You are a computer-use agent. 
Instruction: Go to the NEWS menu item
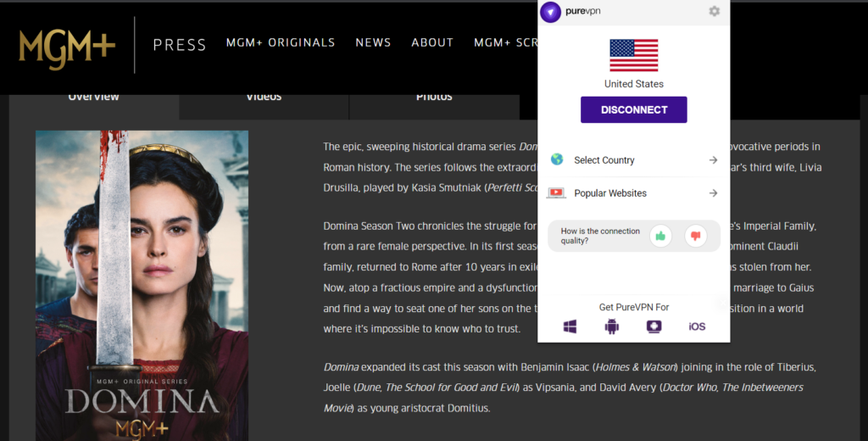click(373, 42)
